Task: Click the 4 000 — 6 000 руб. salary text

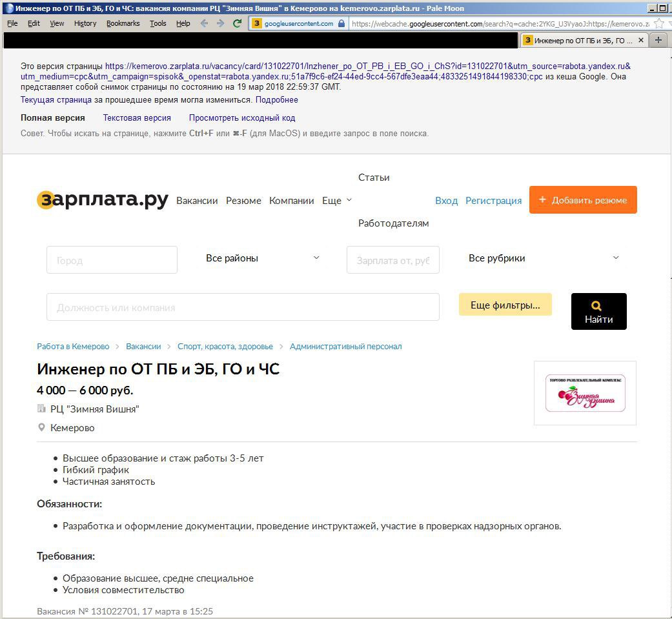Action: pos(85,391)
